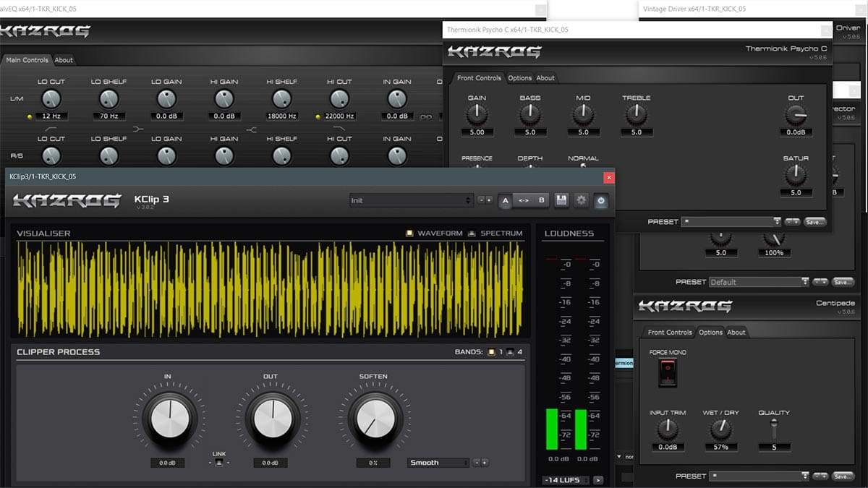Click the KClip 3 save preset floppy icon
The height and width of the screenshot is (488, 868).
(561, 200)
